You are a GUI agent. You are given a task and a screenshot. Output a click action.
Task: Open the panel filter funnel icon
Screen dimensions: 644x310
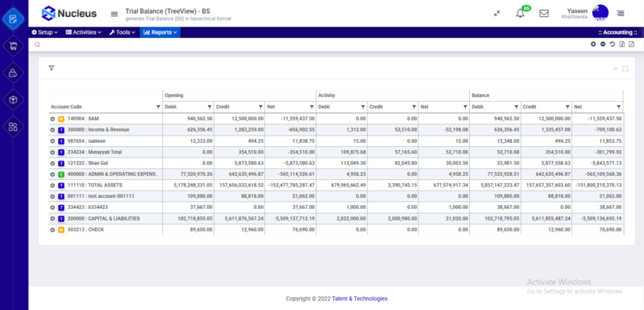point(52,69)
